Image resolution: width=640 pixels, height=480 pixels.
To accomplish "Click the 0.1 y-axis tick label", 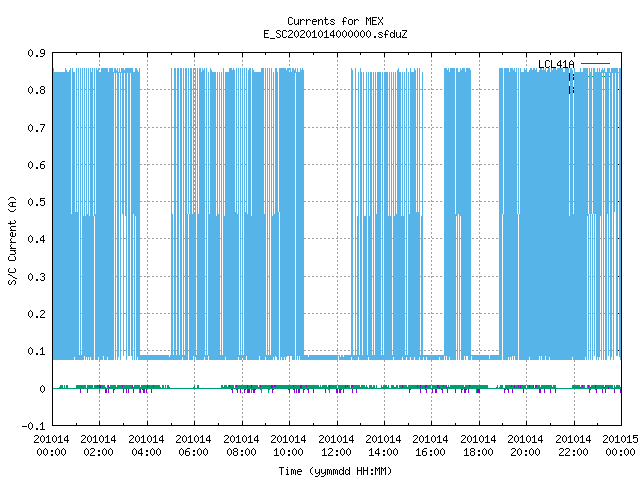I will [x=36, y=351].
